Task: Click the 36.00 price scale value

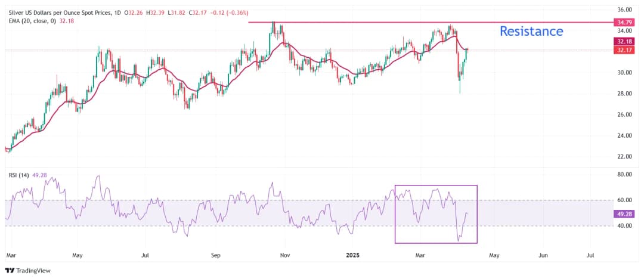Action: tap(624, 10)
